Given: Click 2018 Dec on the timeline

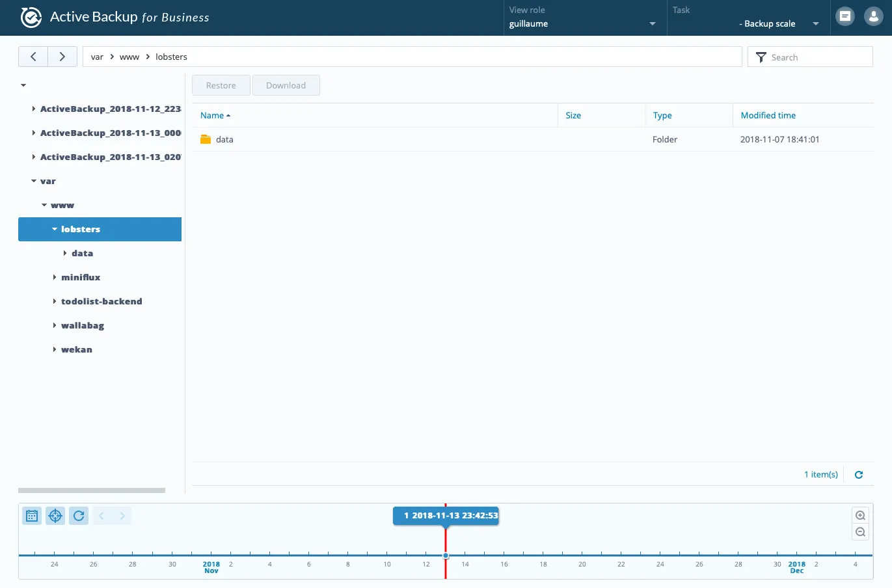Looking at the screenshot, I should [x=797, y=567].
